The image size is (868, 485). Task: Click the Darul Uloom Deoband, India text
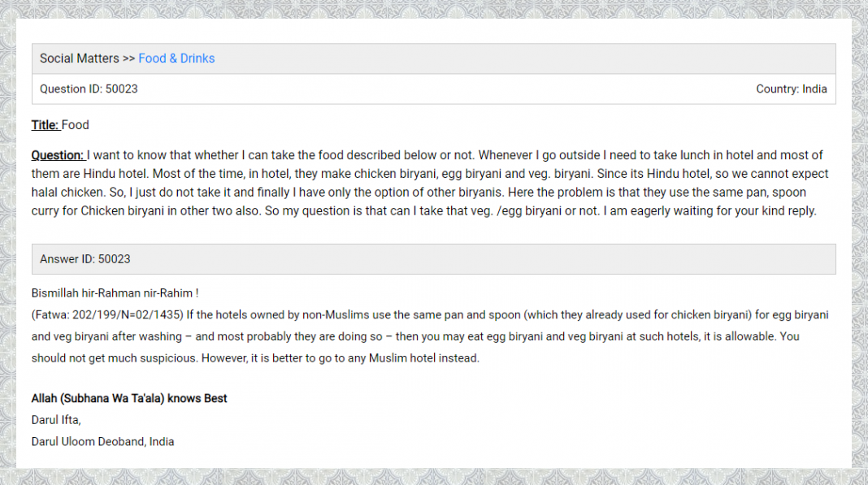[102, 442]
